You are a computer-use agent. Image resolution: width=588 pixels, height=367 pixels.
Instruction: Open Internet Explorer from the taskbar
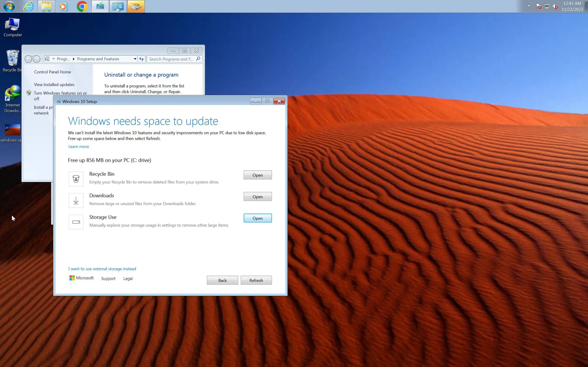28,6
